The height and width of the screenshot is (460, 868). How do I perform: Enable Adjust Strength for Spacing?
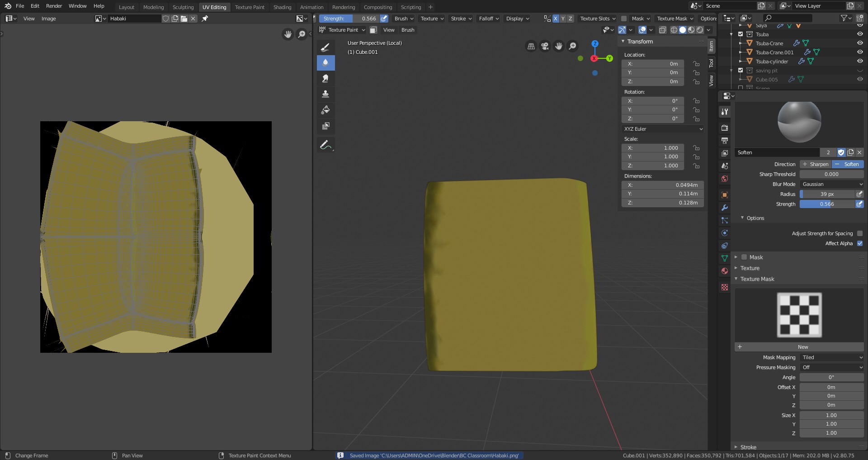click(860, 233)
